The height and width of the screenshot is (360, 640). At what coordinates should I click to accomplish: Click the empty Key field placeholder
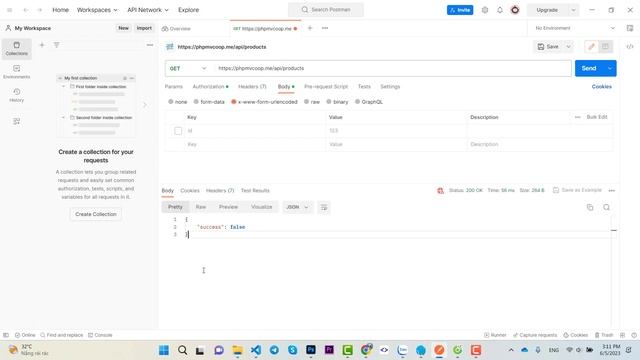pyautogui.click(x=255, y=144)
